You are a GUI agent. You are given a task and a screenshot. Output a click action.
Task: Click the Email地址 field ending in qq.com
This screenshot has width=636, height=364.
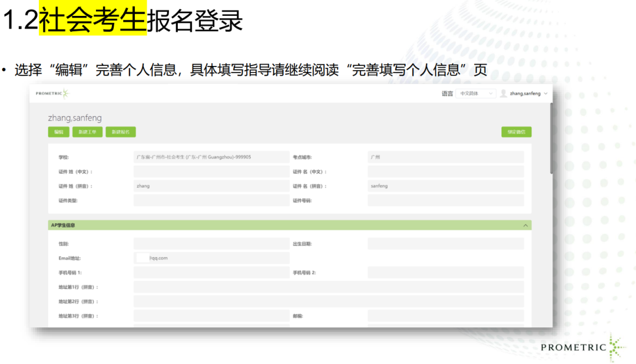[x=211, y=258]
